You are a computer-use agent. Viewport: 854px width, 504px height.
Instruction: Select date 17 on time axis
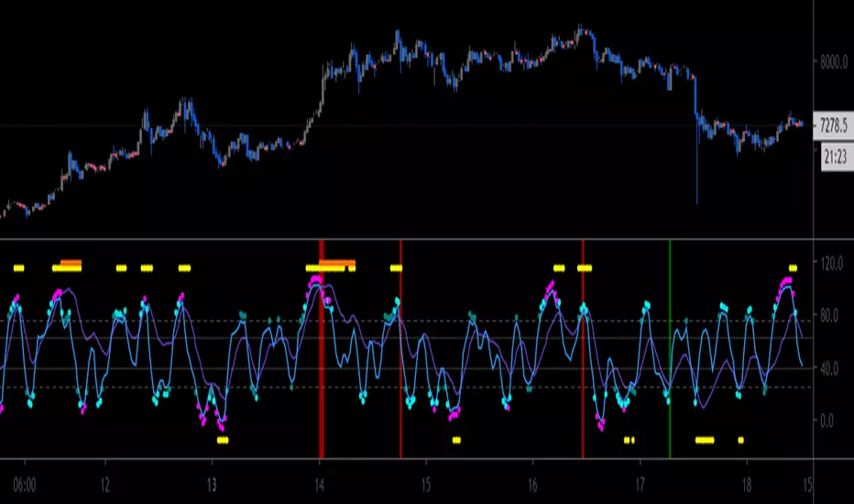(640, 485)
